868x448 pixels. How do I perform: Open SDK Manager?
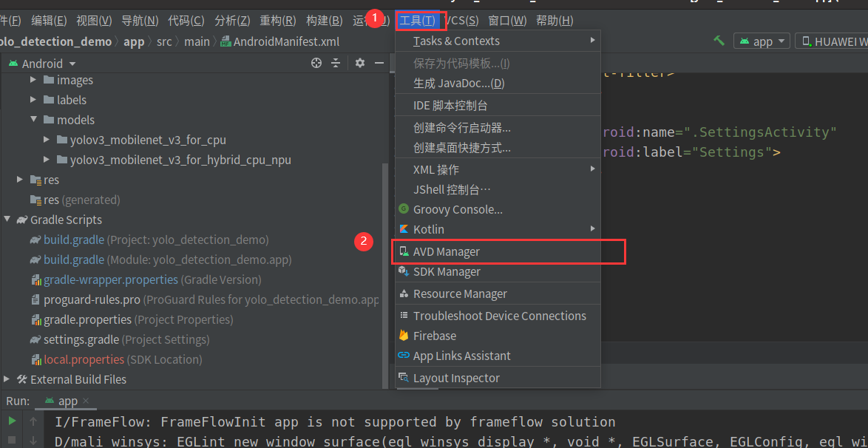498,272
